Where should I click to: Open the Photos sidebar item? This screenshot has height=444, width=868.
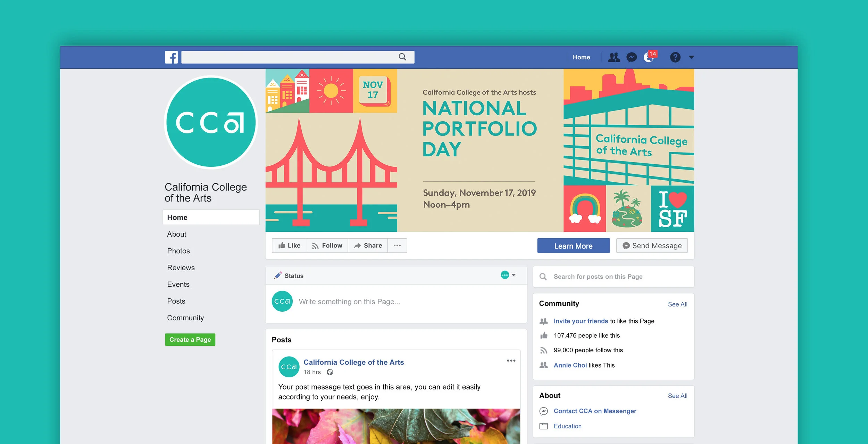tap(178, 251)
